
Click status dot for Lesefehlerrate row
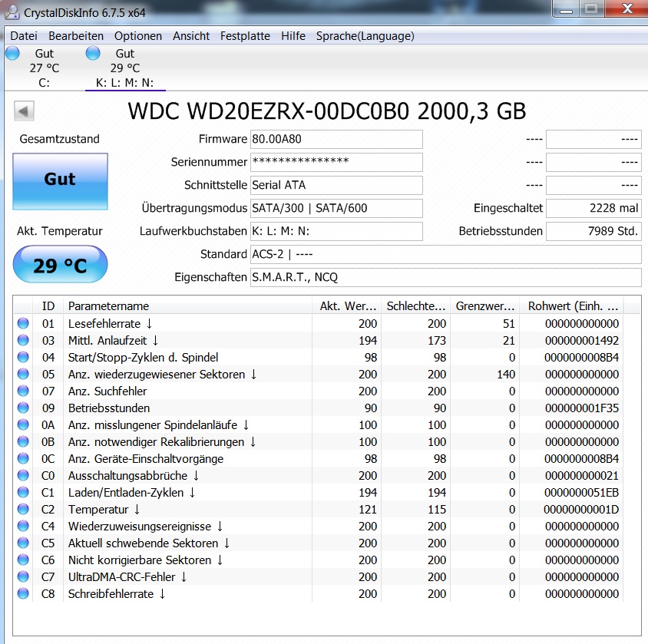[x=23, y=323]
